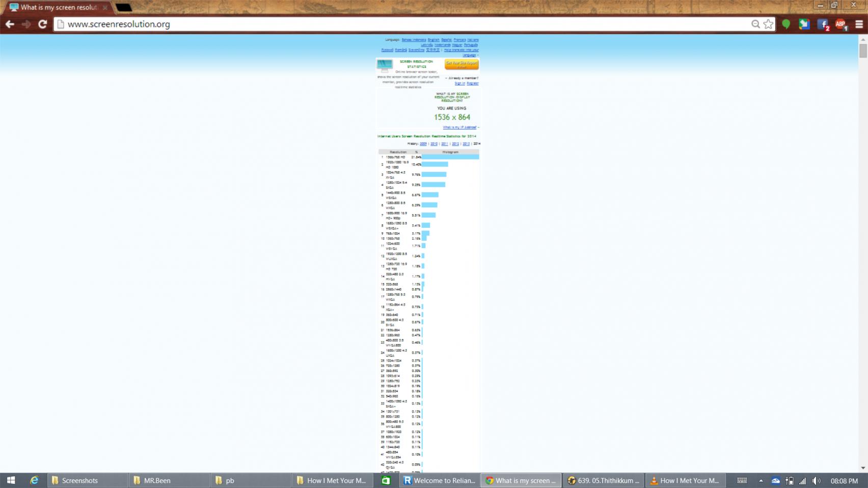
Task: Open the Chrome hamburger menu
Action: click(859, 24)
